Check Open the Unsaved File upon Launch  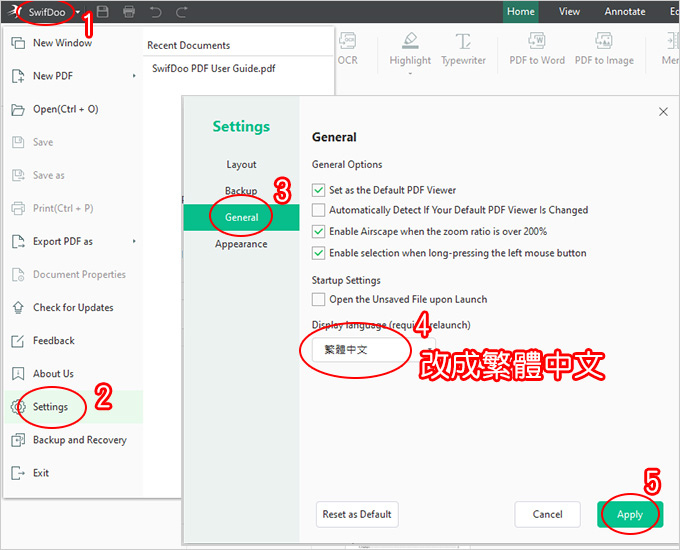point(318,299)
